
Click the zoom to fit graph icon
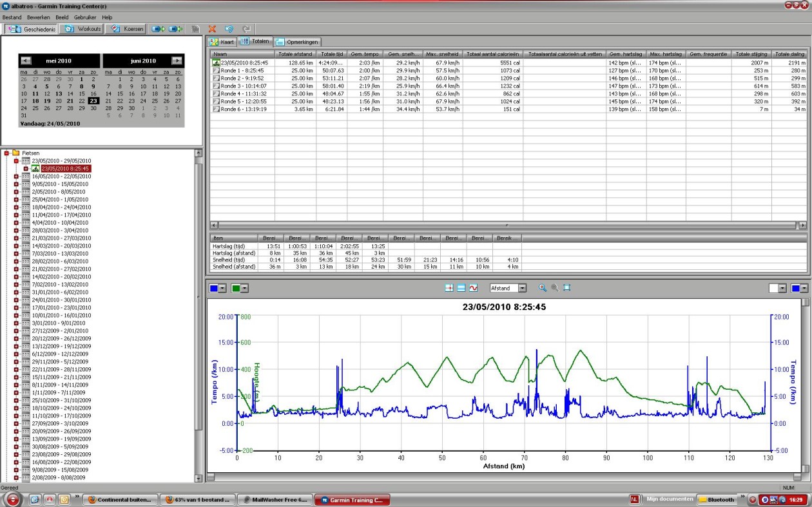[x=566, y=288]
